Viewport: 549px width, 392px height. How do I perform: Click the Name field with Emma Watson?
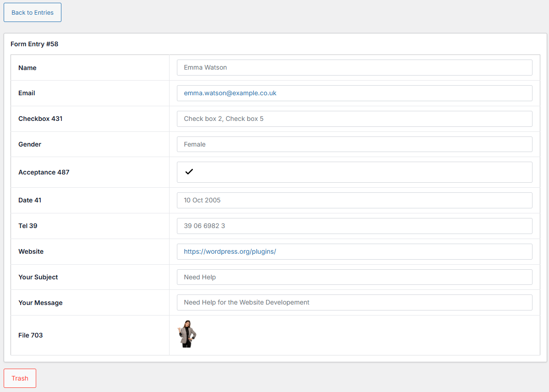tap(354, 67)
